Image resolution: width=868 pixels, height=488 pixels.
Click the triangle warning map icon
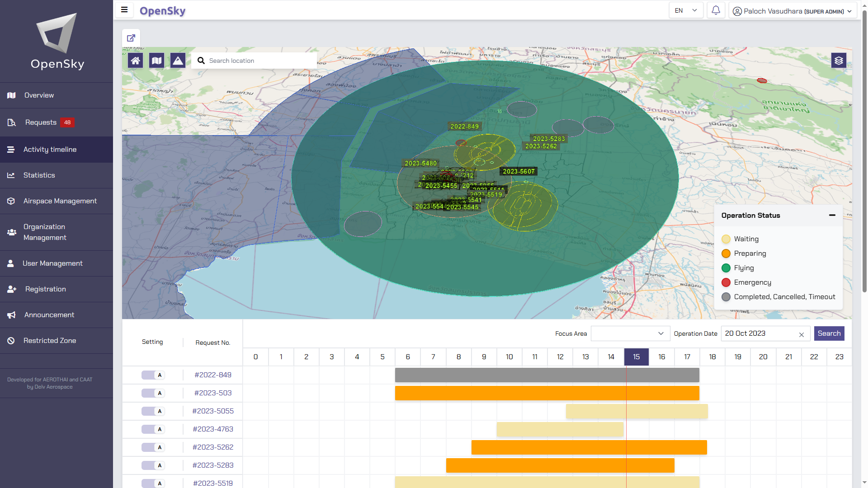pos(178,61)
